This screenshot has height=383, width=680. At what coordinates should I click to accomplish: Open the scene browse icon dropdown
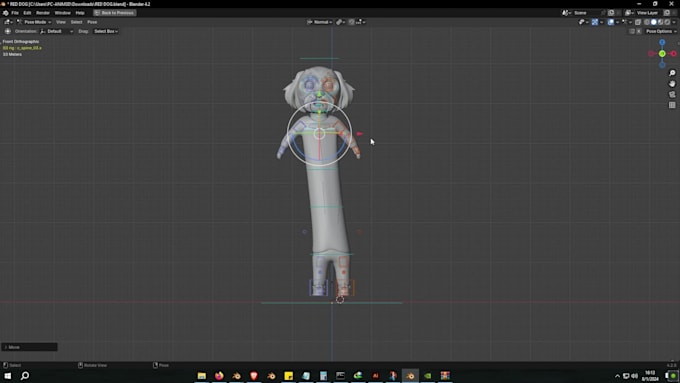pyautogui.click(x=566, y=13)
